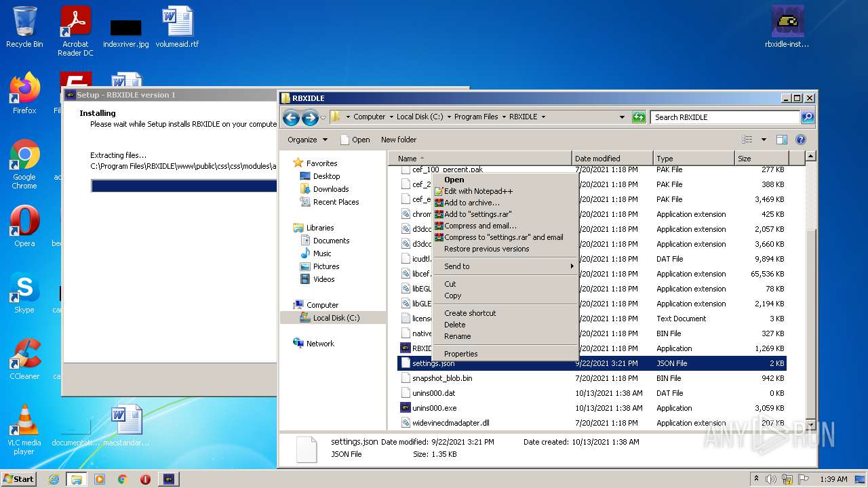Launch Skype desktop shortcut
Image resolution: width=868 pixels, height=488 pixels.
click(x=24, y=293)
